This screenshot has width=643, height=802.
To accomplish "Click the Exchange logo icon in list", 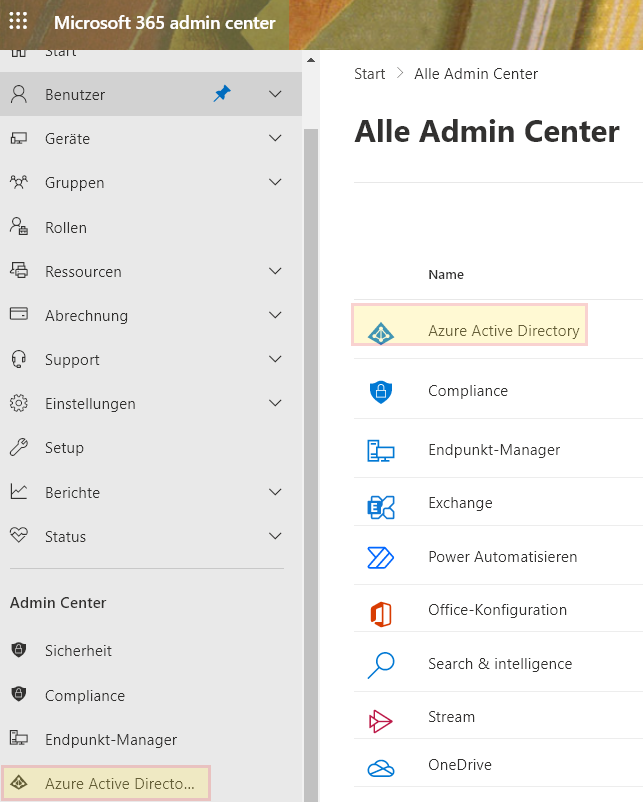I will coord(381,507).
